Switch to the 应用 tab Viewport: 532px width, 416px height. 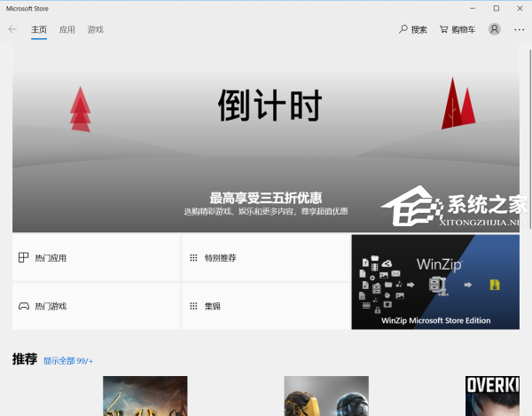pos(66,30)
